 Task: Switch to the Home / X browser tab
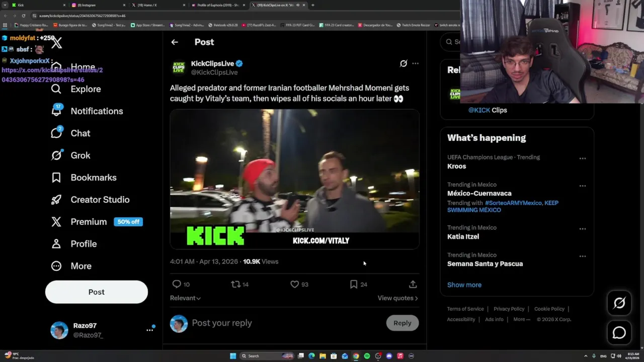(x=158, y=5)
